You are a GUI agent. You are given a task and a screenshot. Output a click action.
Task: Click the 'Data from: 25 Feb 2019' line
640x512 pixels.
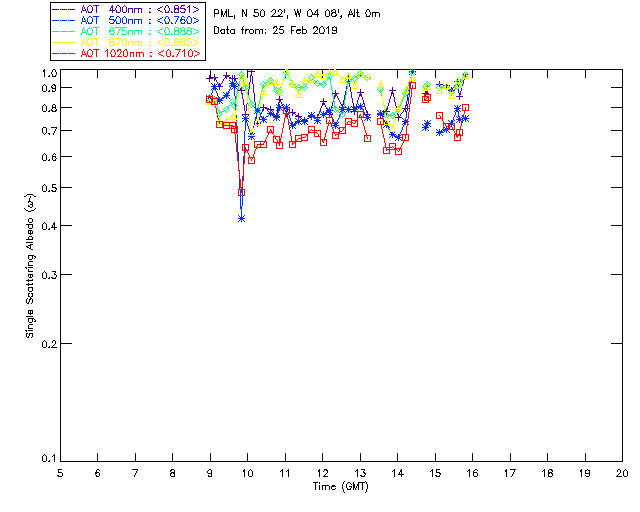[x=275, y=31]
